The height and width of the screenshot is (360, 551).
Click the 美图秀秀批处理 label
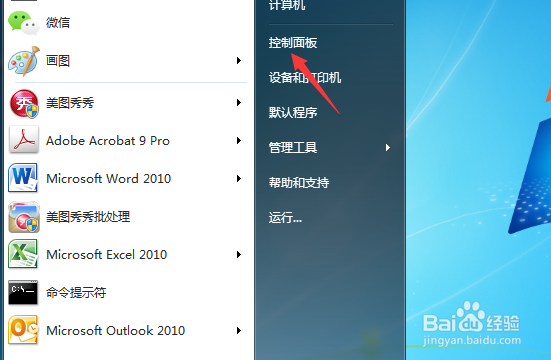click(88, 217)
